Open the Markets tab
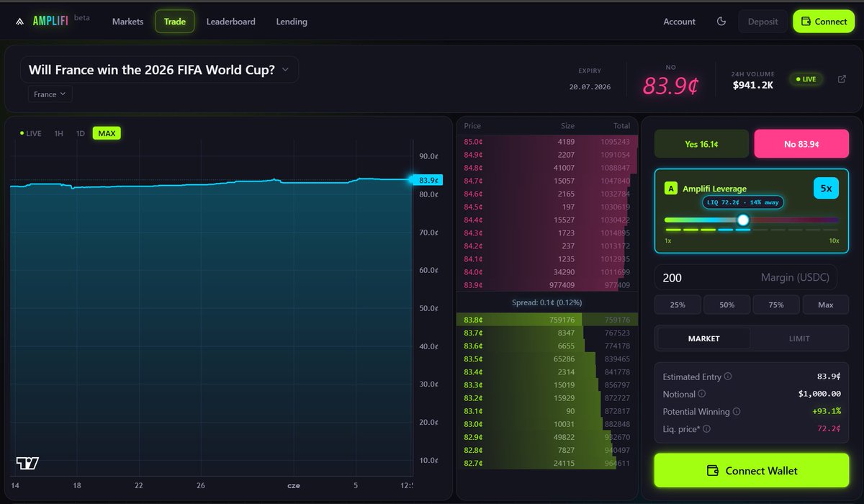 pyautogui.click(x=127, y=22)
